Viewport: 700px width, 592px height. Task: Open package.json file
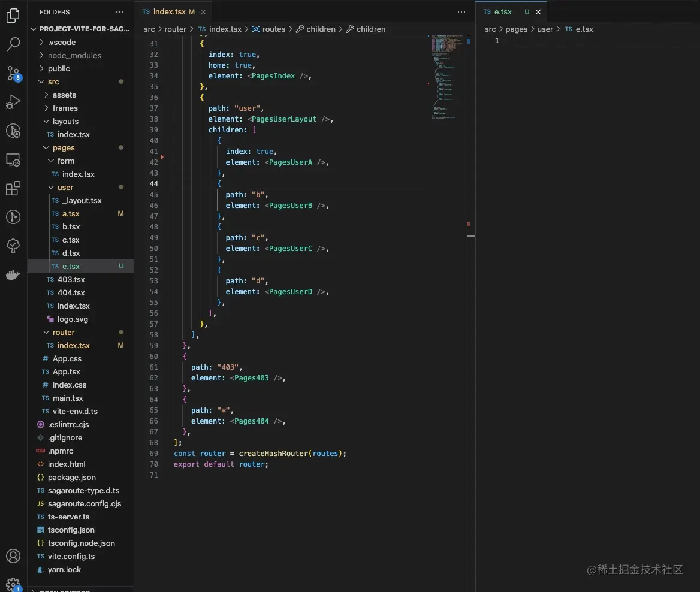[x=82, y=477]
